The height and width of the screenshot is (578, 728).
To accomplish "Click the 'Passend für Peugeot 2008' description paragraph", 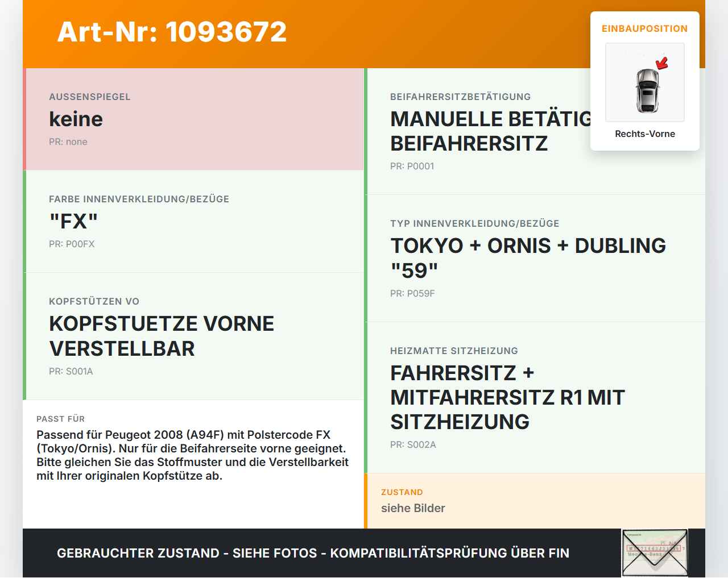I will point(193,455).
